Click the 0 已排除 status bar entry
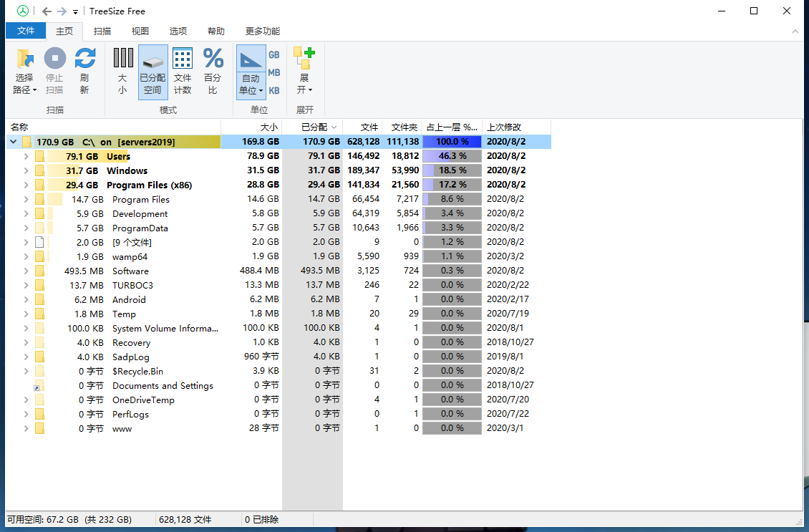This screenshot has height=532, width=809. (261, 520)
